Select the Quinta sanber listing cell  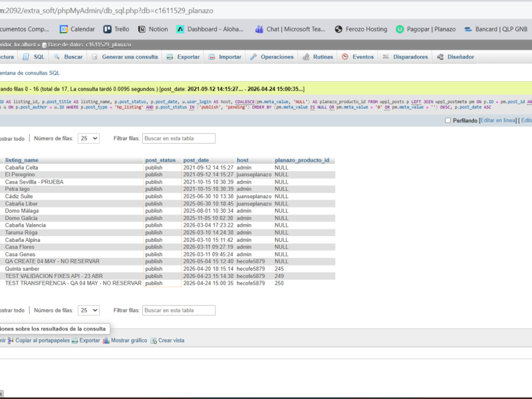(74, 269)
